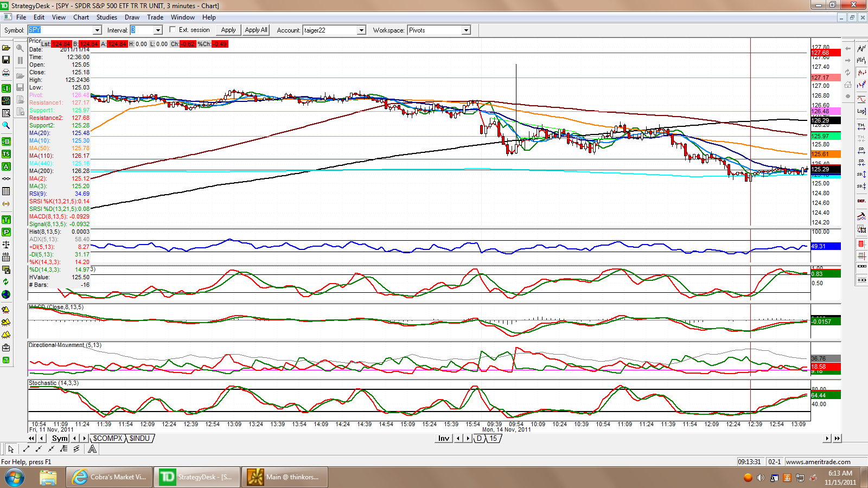868x488 pixels.
Task: Click the globe icon in left toolbar
Action: click(6, 294)
